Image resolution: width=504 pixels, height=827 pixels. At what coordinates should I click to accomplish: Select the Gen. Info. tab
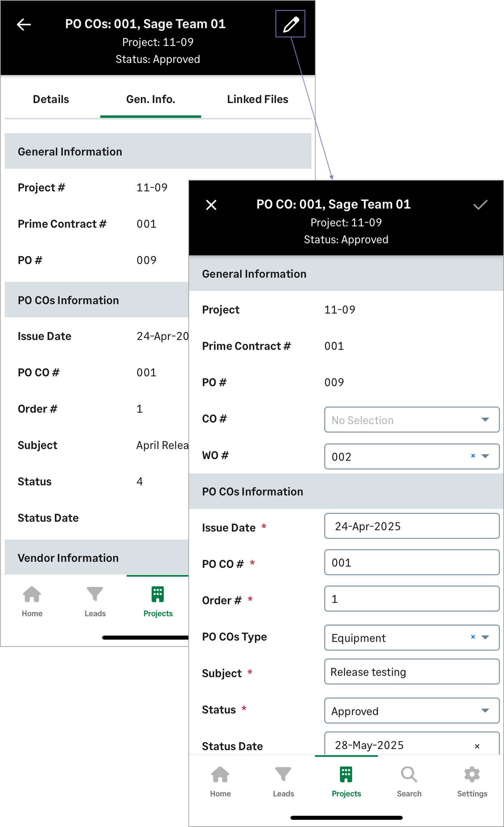coord(151,99)
